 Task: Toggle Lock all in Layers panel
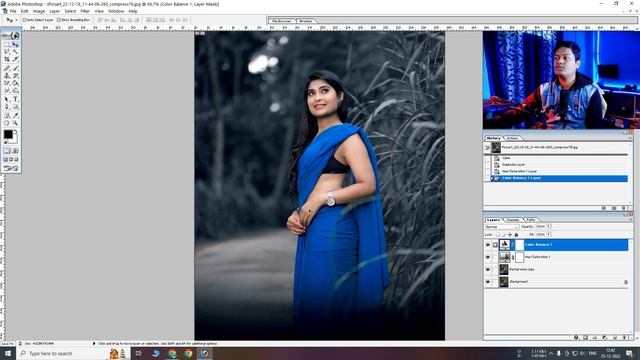tap(516, 235)
